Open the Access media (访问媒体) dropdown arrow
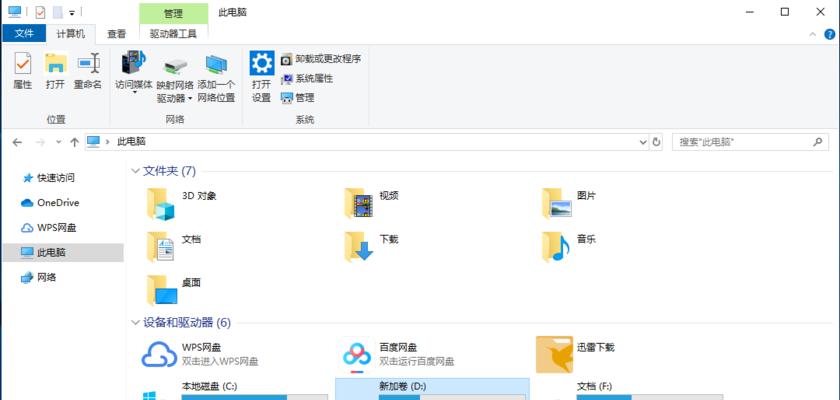 click(134, 93)
